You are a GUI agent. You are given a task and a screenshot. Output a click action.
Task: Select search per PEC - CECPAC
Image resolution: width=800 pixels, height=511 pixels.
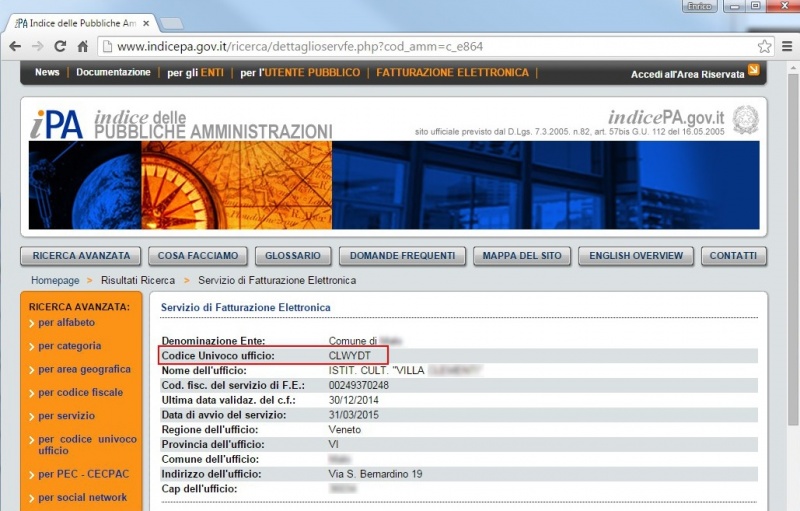click(84, 474)
